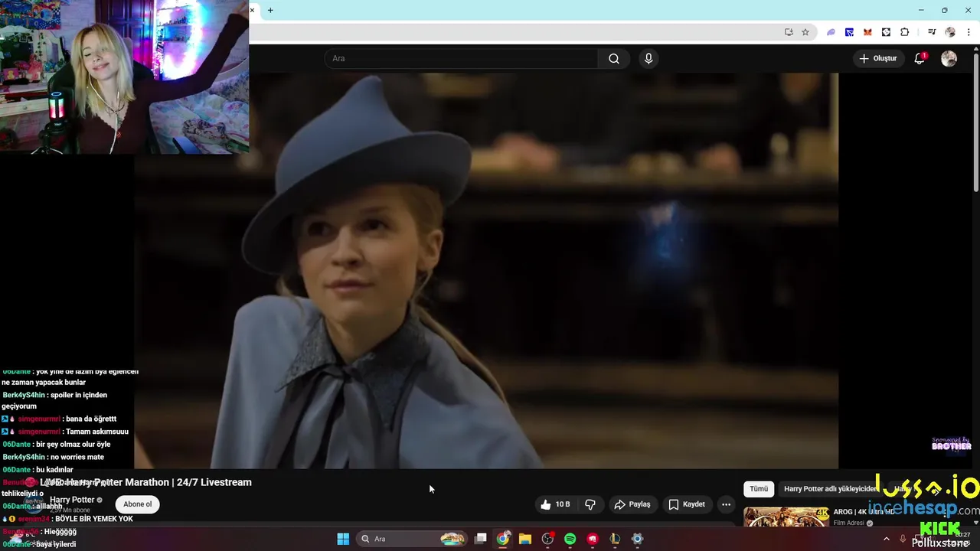Open the blue cursor extension icon
980x551 pixels.
pyautogui.click(x=849, y=32)
